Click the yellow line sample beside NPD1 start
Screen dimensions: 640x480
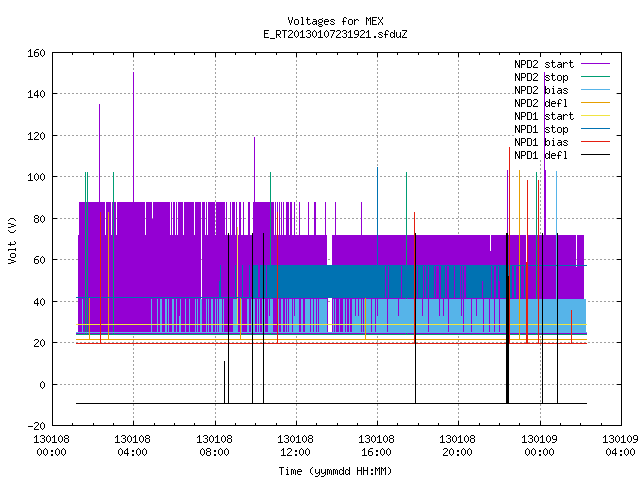(x=596, y=116)
